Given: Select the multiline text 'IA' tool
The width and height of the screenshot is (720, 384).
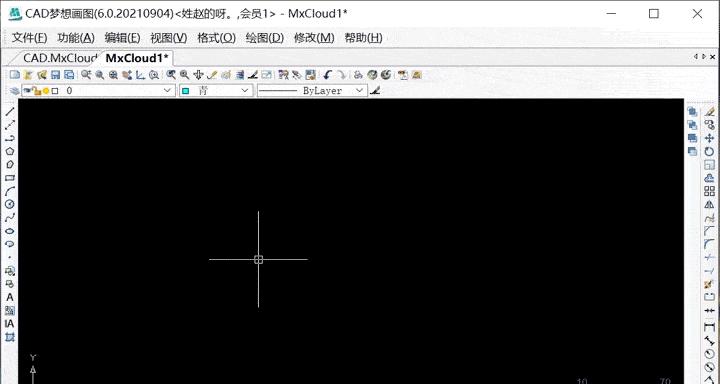Looking at the screenshot, I should [10, 324].
